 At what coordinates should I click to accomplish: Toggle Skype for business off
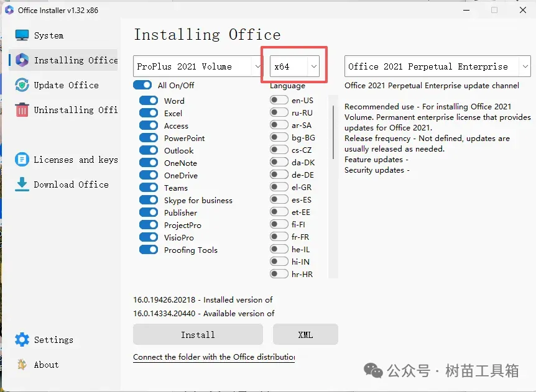149,200
